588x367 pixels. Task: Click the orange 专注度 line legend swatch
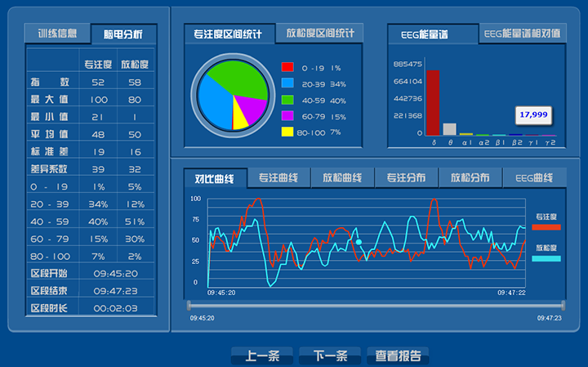[x=546, y=227]
